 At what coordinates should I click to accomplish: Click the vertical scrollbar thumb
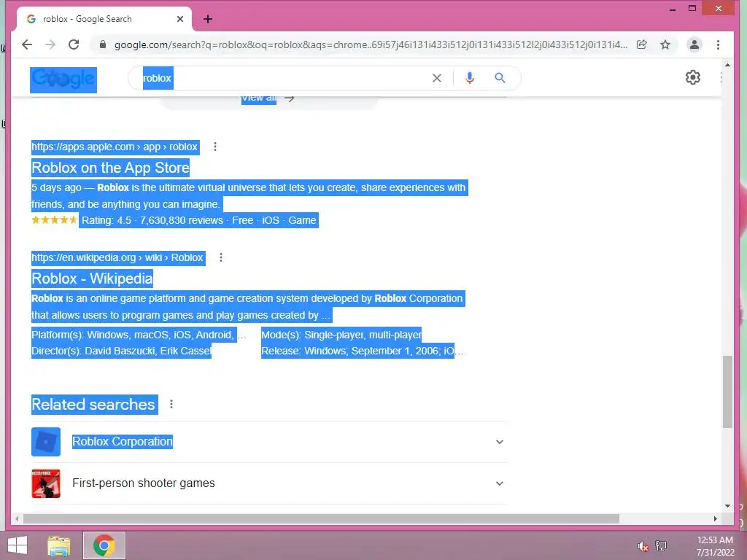click(x=727, y=392)
